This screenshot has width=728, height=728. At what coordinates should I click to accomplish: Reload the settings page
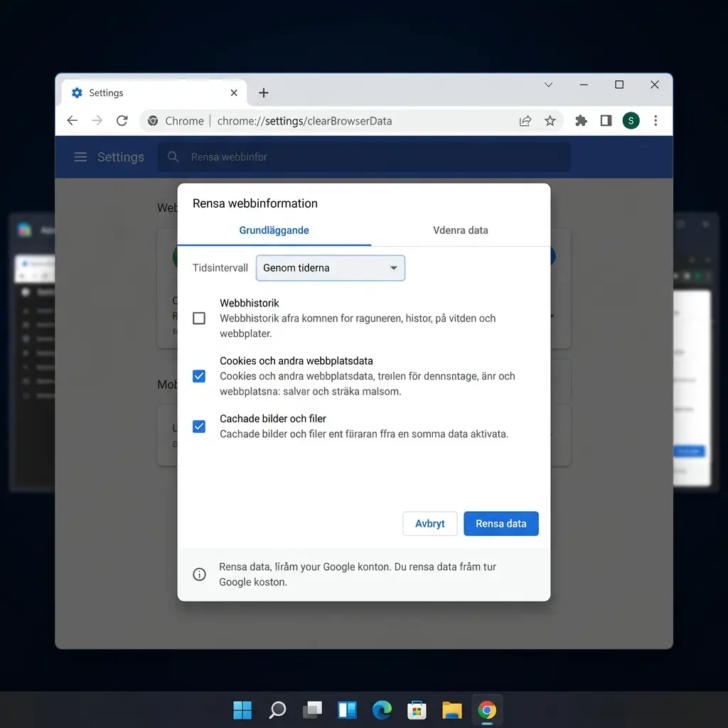(122, 121)
